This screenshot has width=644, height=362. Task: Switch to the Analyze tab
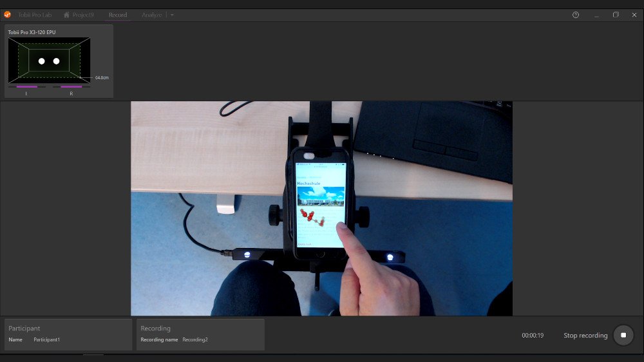point(152,15)
